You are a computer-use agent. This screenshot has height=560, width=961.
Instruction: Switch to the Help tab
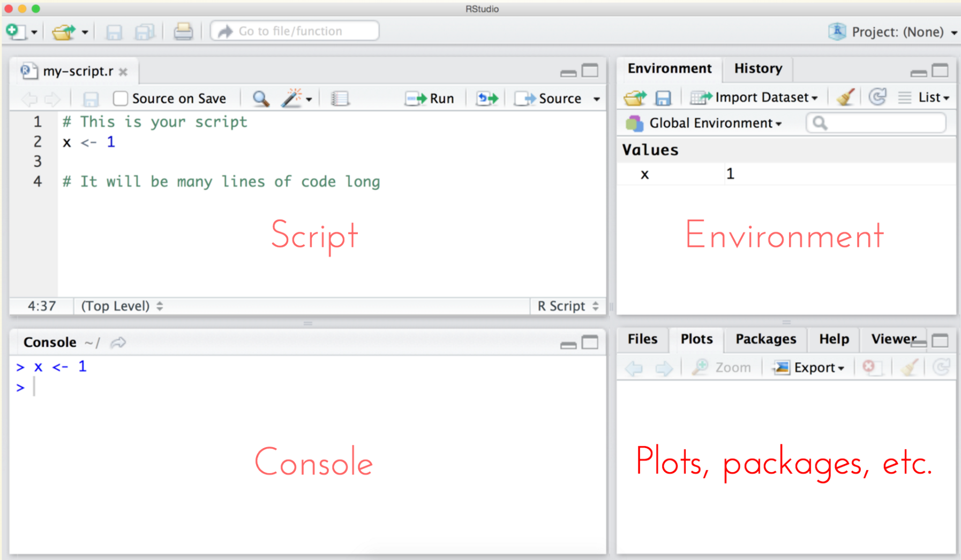point(834,339)
